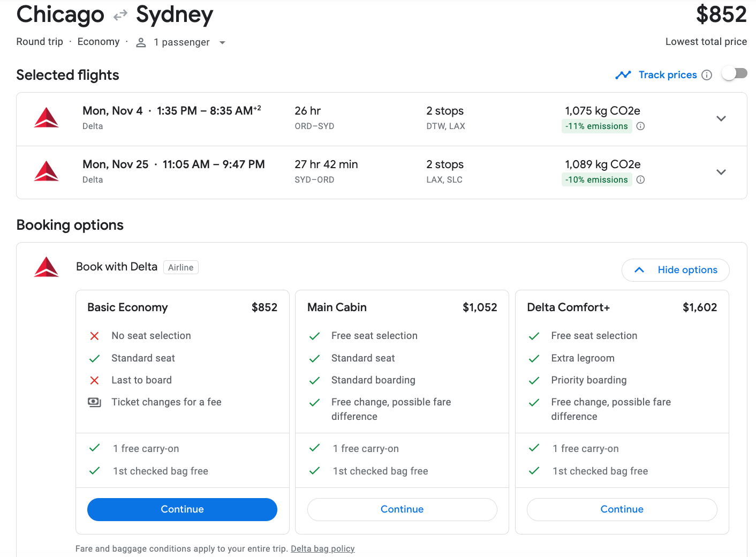Continue with Delta Comfort+ fare
Viewport: 756px width, 557px height.
[x=622, y=509]
